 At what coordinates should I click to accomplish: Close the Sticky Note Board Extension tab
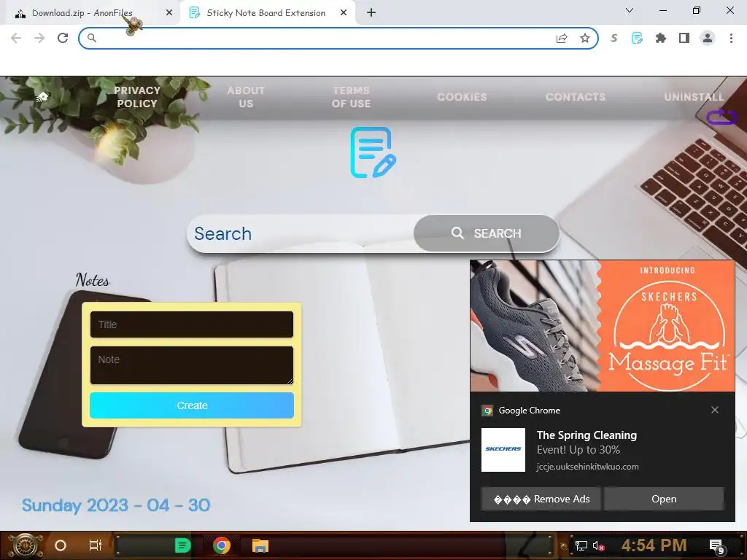tap(344, 13)
